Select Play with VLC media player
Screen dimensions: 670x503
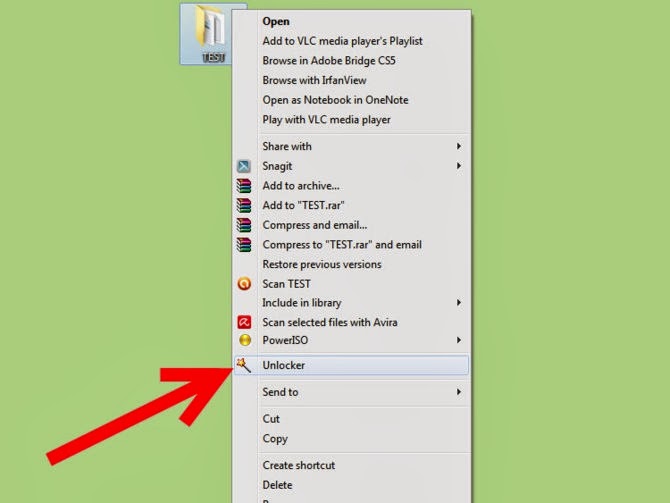click(352, 120)
